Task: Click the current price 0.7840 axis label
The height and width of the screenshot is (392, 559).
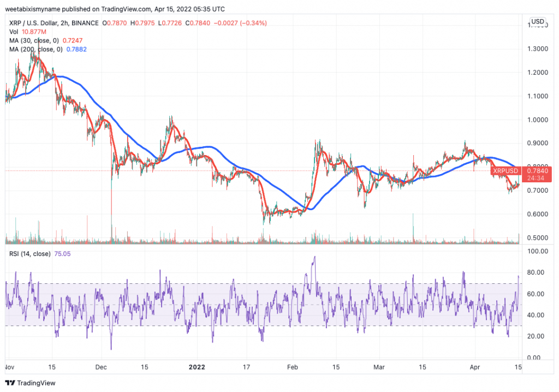Action: tap(538, 171)
